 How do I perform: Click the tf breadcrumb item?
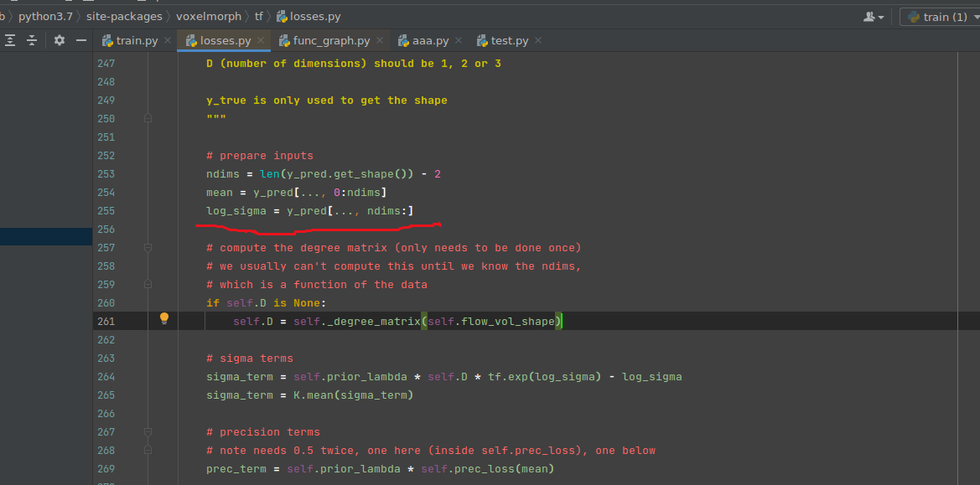[257, 16]
